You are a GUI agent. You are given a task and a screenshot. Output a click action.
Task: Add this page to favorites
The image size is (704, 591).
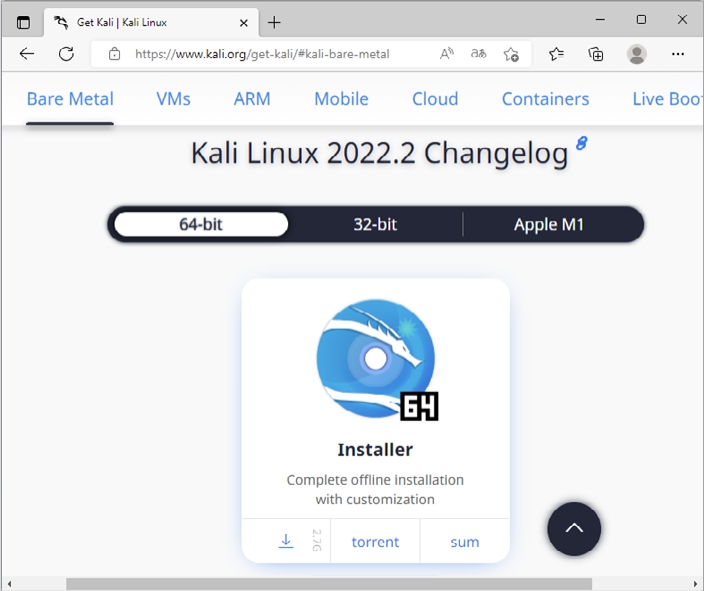511,54
